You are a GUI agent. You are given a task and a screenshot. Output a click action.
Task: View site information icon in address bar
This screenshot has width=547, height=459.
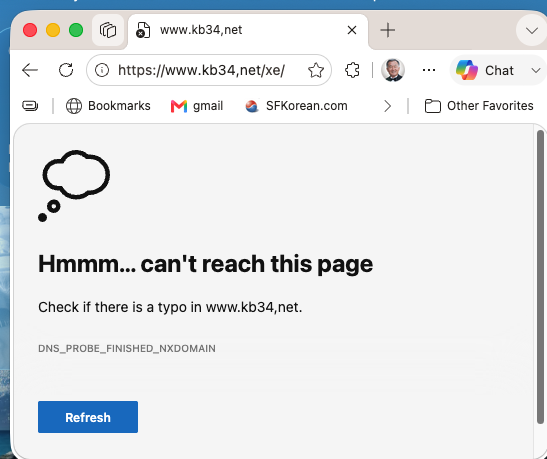click(x=102, y=70)
